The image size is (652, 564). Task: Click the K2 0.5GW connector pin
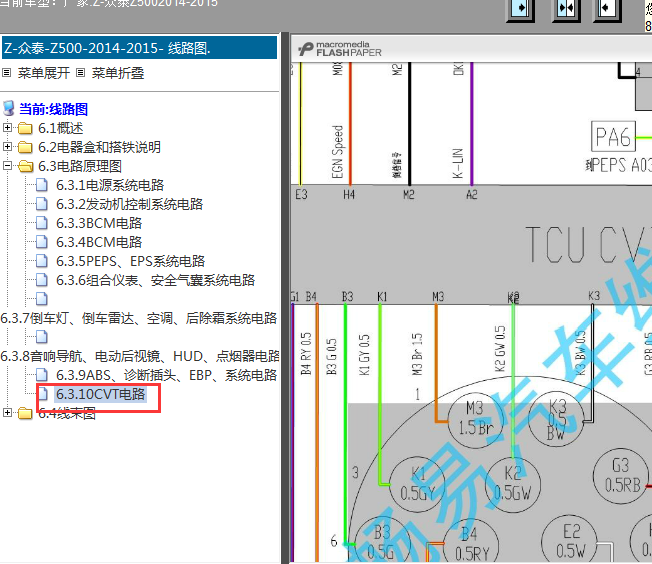[512, 484]
